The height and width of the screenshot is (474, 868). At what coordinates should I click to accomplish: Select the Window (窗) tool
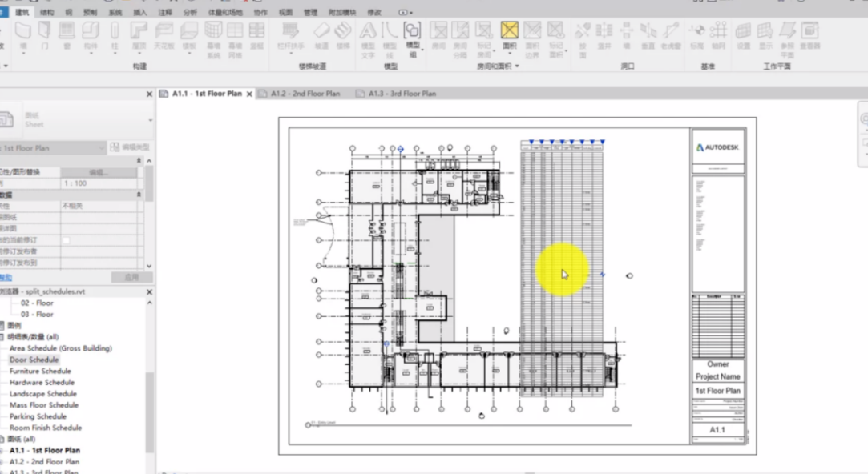[x=67, y=36]
